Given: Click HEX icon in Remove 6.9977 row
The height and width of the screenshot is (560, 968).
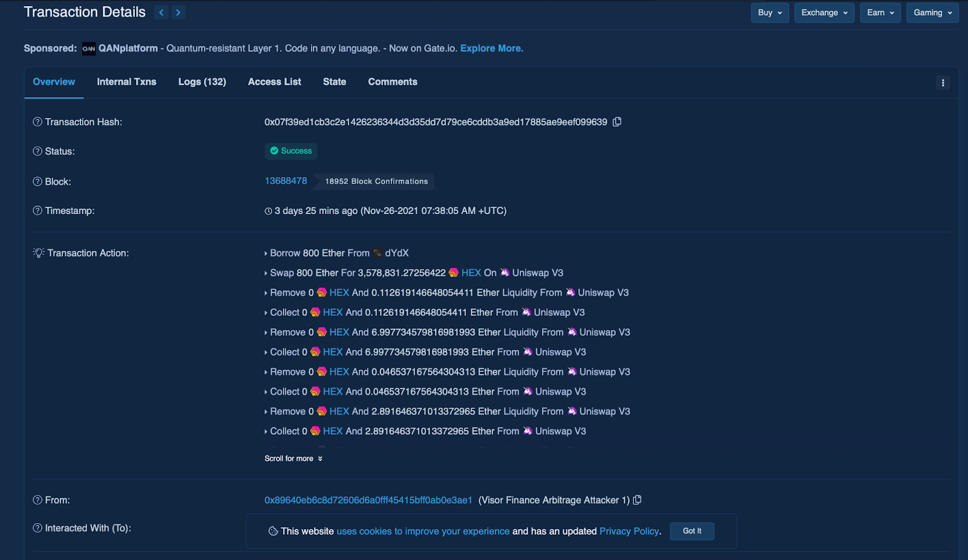Looking at the screenshot, I should (x=322, y=332).
